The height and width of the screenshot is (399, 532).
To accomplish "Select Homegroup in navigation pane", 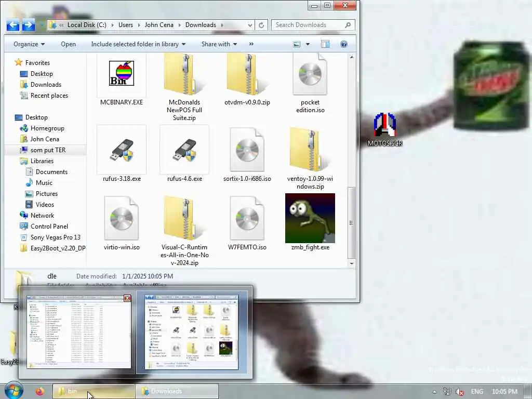I will click(47, 128).
